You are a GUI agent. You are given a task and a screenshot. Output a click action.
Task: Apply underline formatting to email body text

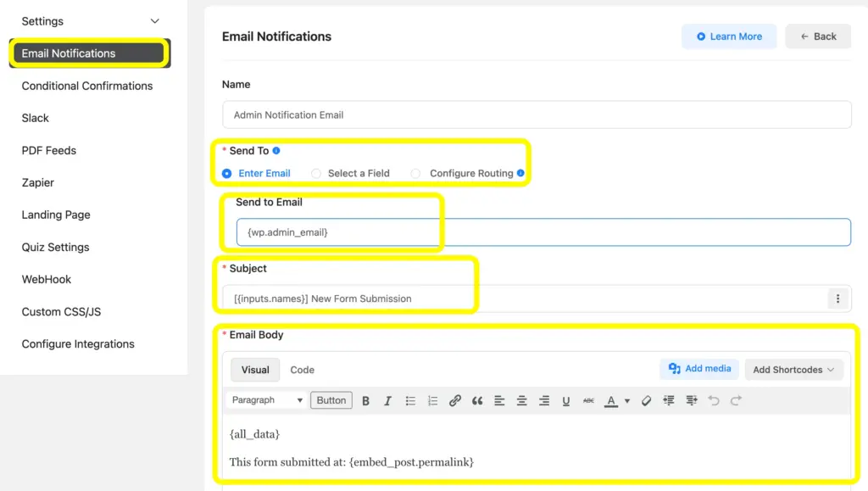(x=565, y=399)
